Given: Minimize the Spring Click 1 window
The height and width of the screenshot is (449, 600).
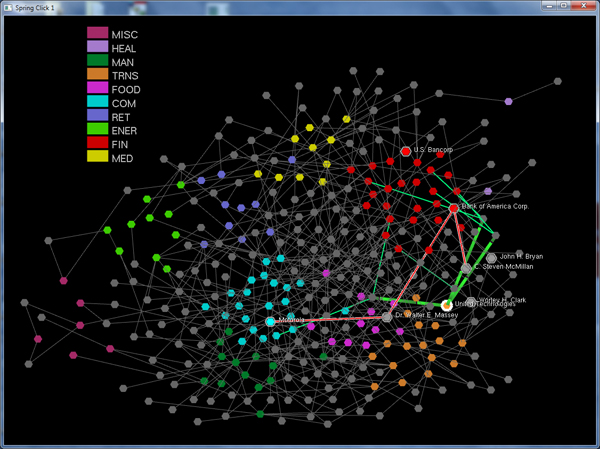Looking at the screenshot, I should [549, 6].
